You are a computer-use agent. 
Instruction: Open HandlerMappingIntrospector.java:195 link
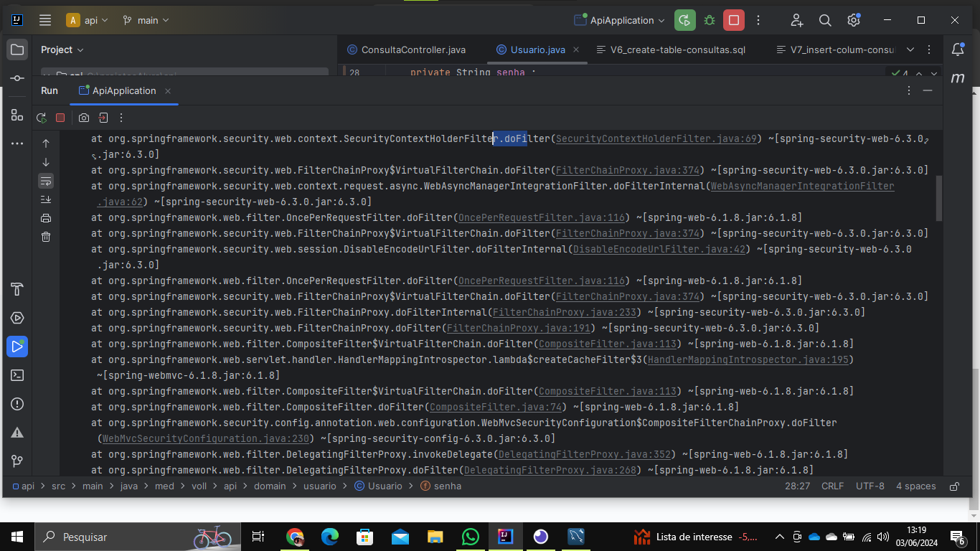pyautogui.click(x=748, y=360)
